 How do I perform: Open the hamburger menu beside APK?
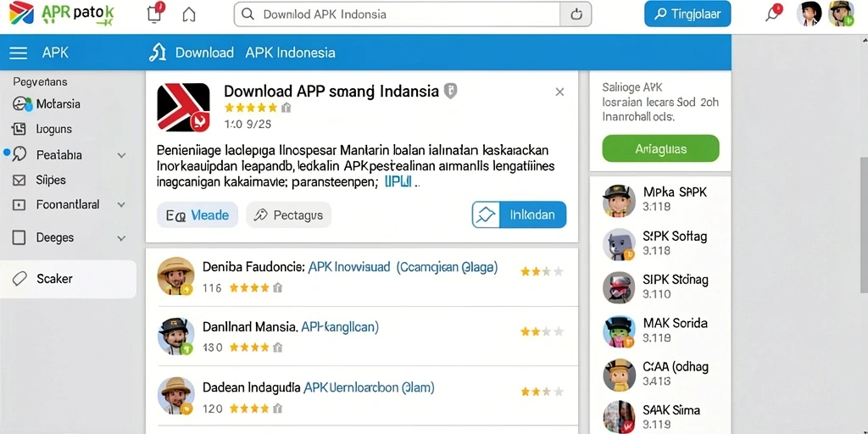(x=19, y=53)
